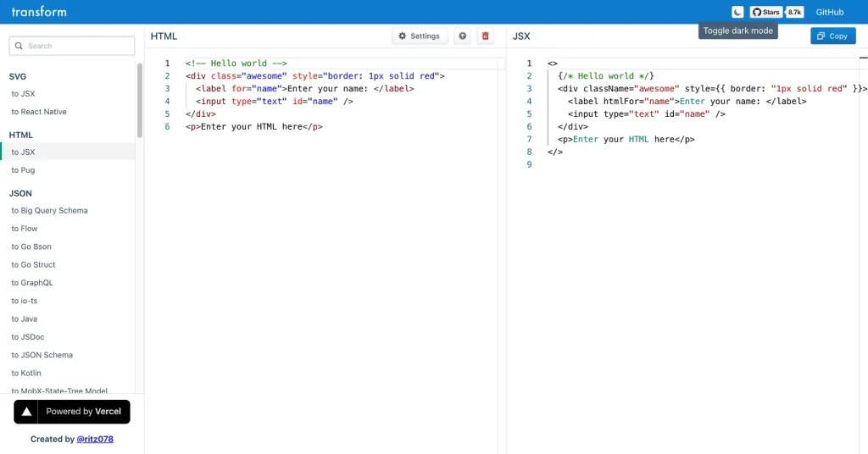Toggle dark mode with the moon icon
Viewport: 868px width, 454px height.
click(737, 12)
